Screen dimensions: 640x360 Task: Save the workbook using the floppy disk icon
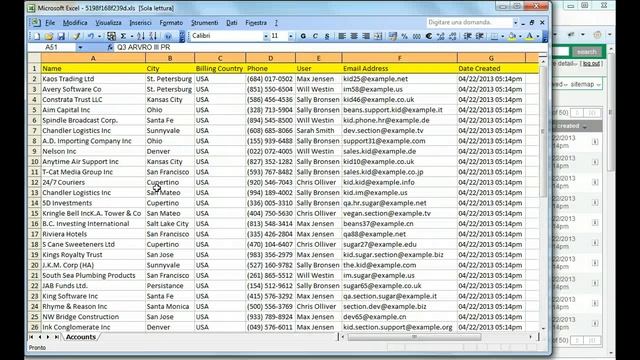[x=61, y=36]
